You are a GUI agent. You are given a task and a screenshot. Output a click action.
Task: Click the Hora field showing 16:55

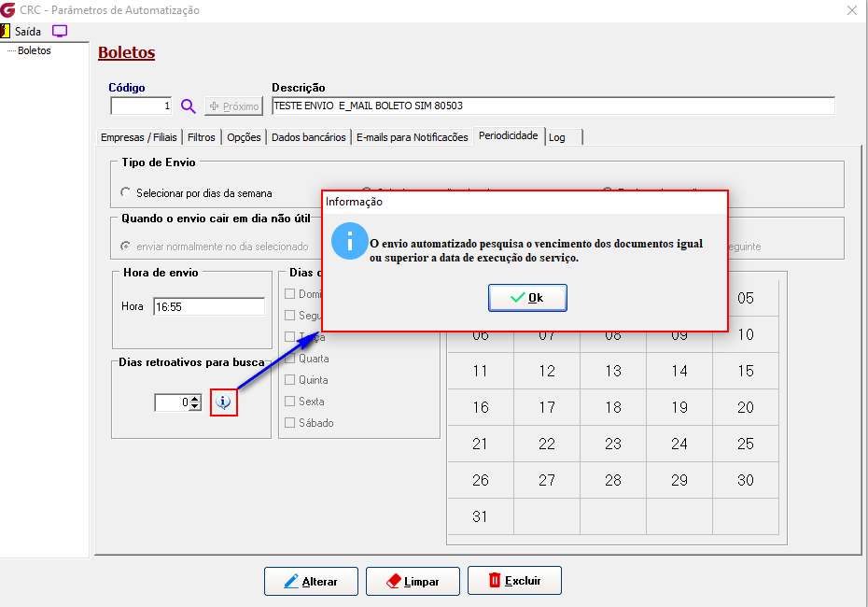209,307
